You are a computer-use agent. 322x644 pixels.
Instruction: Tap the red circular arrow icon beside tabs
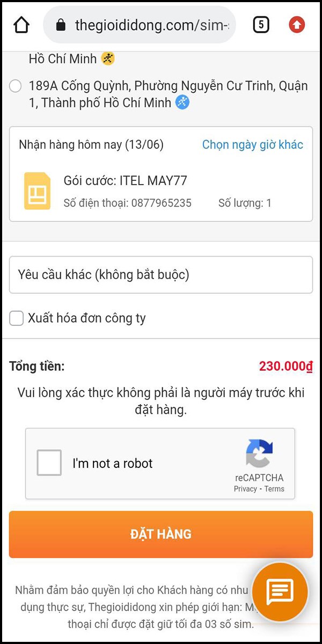pyautogui.click(x=296, y=24)
